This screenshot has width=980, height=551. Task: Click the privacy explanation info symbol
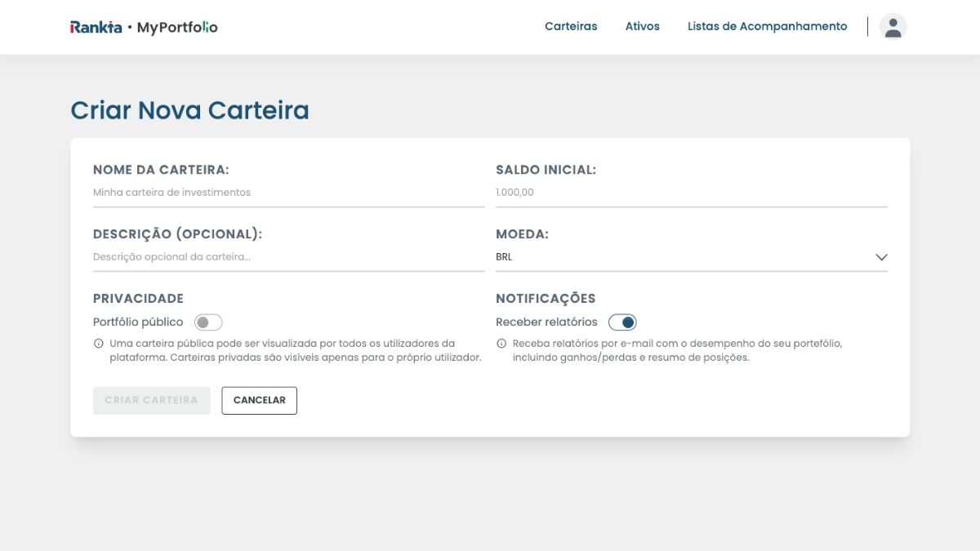click(99, 343)
